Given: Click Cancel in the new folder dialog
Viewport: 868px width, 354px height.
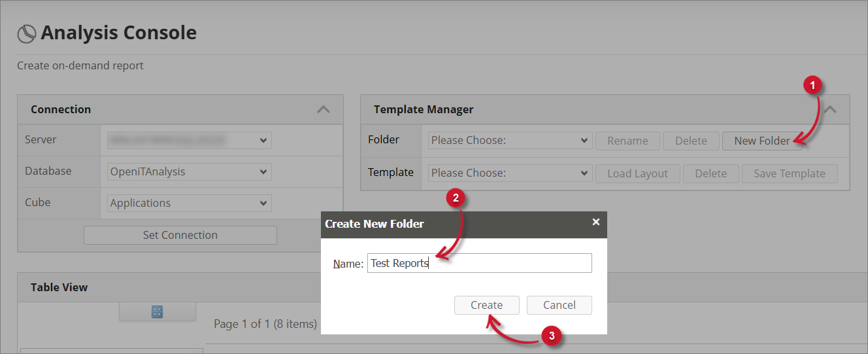Looking at the screenshot, I should pos(559,305).
